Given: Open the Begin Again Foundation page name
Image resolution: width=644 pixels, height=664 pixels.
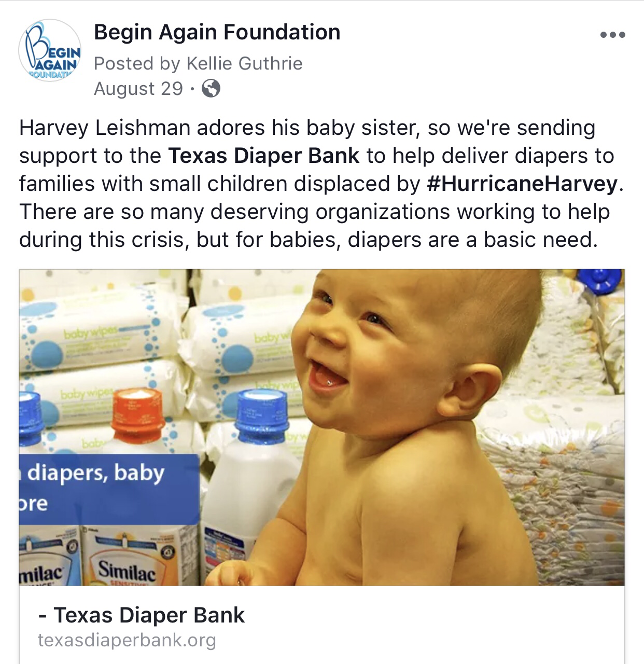Looking at the screenshot, I should coord(217,32).
